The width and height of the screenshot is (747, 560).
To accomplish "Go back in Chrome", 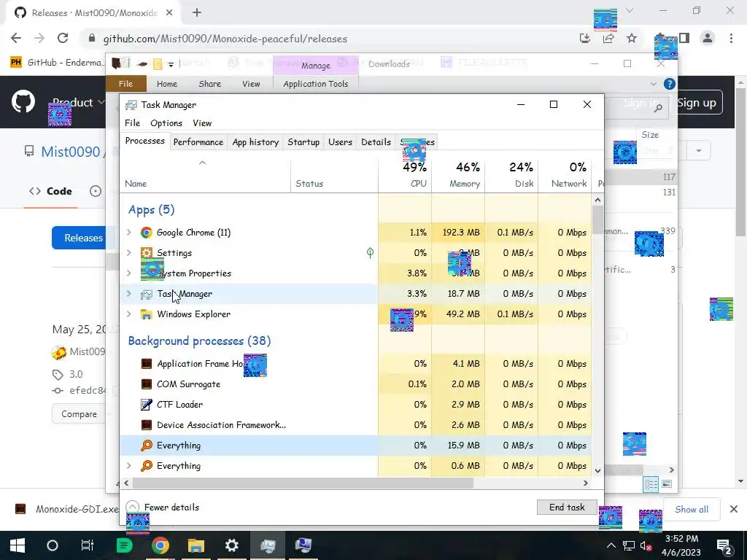I will click(16, 38).
